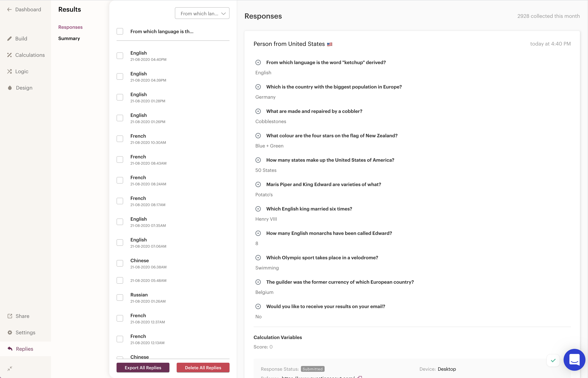Go back using the Dashboard arrow
The width and height of the screenshot is (588, 378).
pyautogui.click(x=10, y=10)
